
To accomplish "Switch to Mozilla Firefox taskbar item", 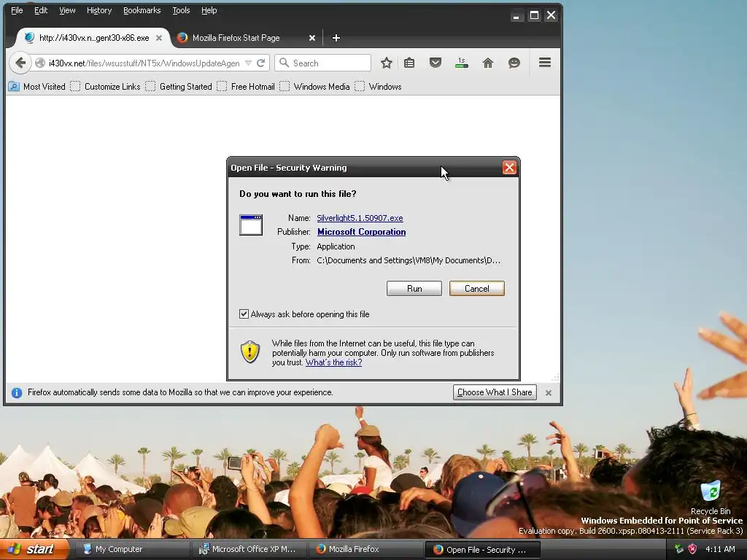I will [365, 550].
